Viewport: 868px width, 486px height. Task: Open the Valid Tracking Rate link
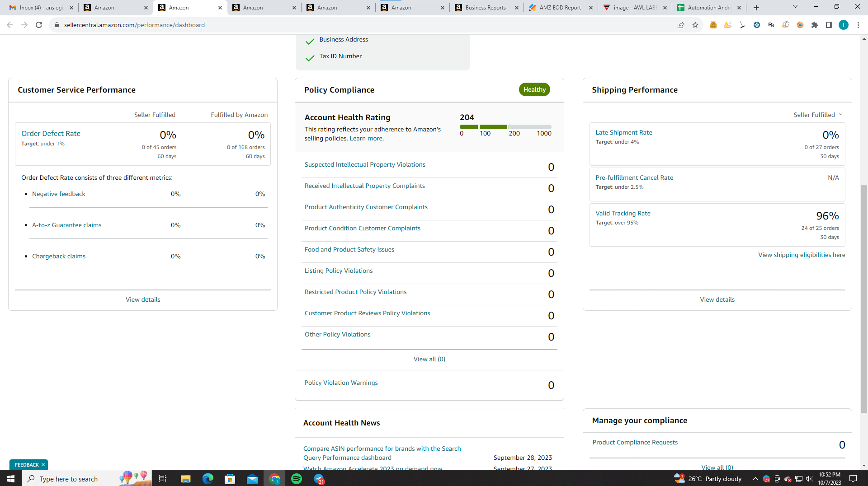point(623,213)
